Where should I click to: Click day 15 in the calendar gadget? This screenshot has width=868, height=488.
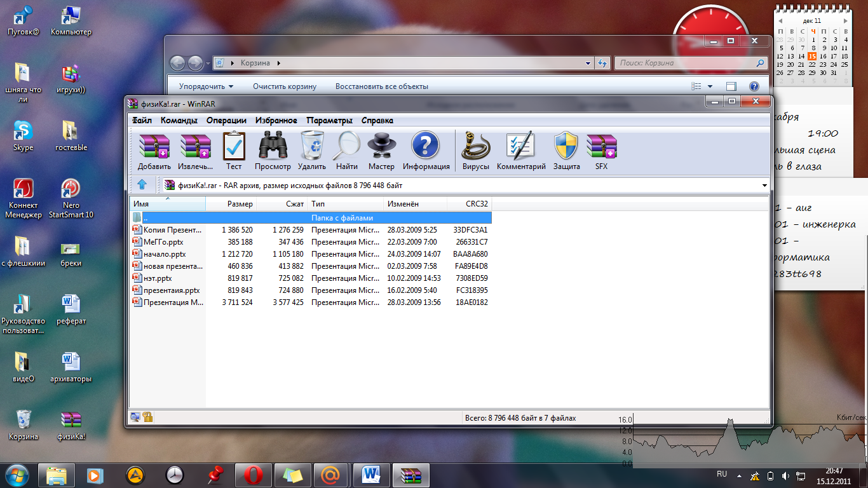tap(812, 56)
